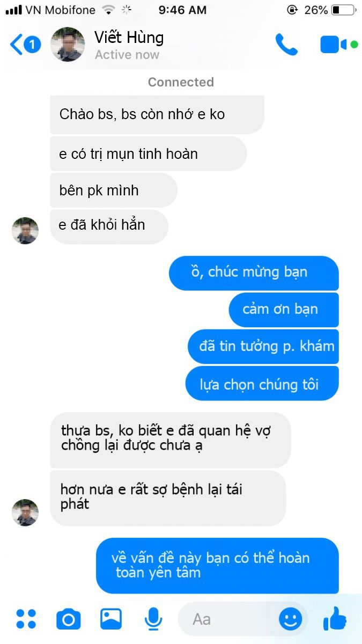Open the photo gallery picker
This screenshot has width=362, height=644.
pyautogui.click(x=111, y=619)
